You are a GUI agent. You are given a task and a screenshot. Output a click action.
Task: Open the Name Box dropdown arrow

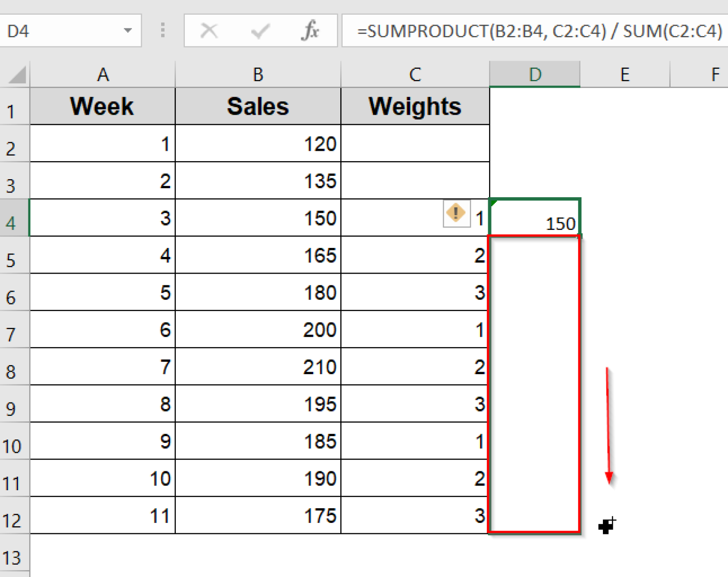[x=127, y=30]
